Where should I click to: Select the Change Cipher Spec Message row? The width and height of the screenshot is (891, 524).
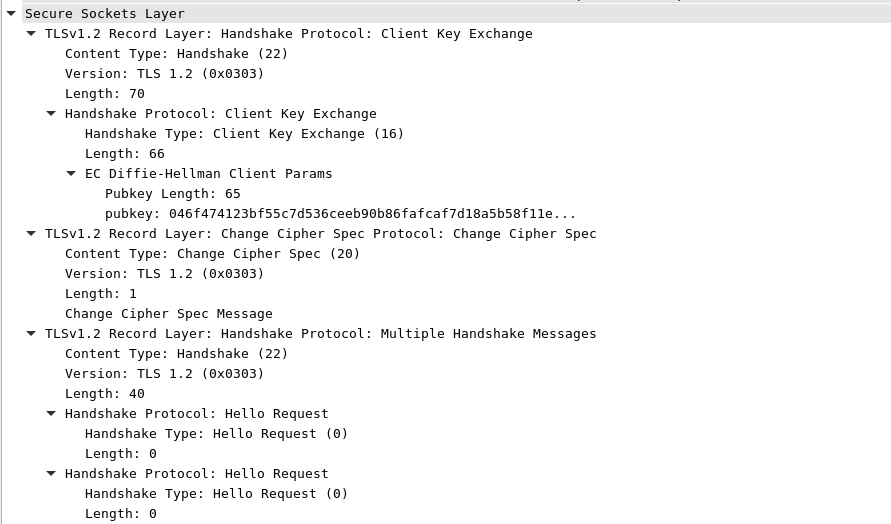[x=168, y=314]
